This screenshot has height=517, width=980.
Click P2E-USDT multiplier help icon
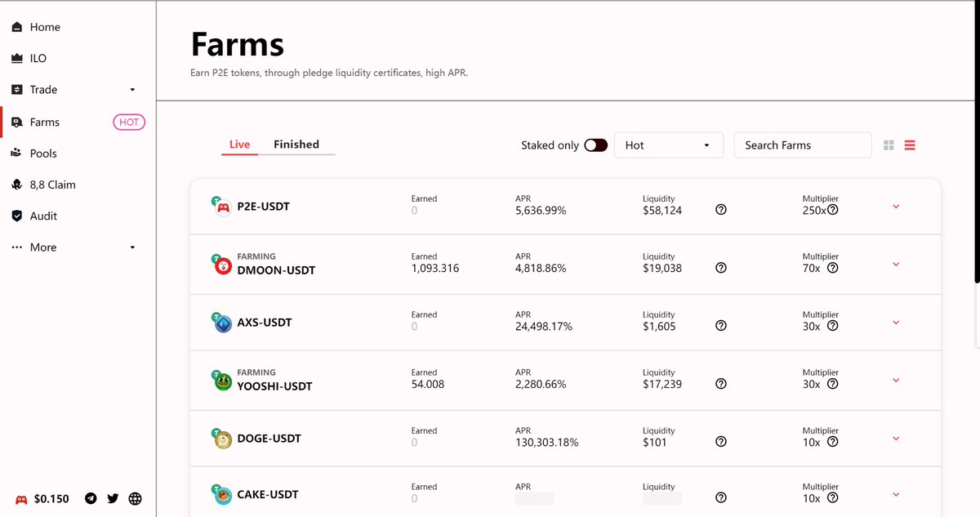(832, 210)
